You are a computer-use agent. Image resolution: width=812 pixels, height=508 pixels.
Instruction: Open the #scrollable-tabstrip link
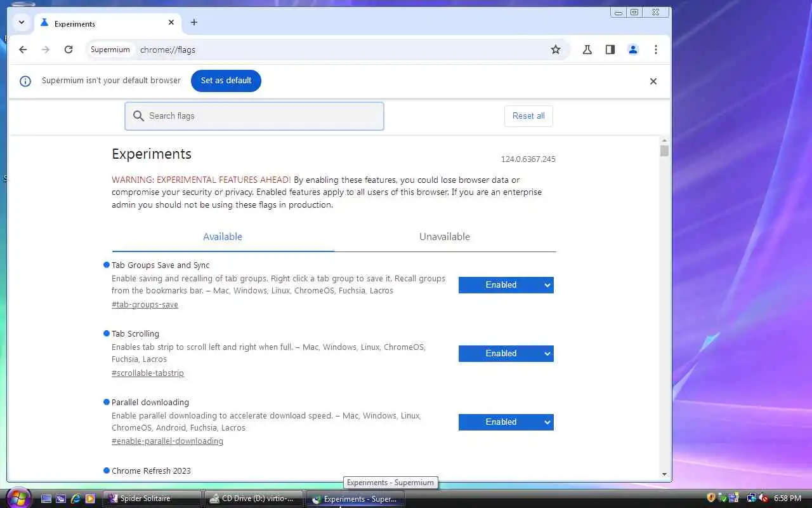pyautogui.click(x=148, y=373)
